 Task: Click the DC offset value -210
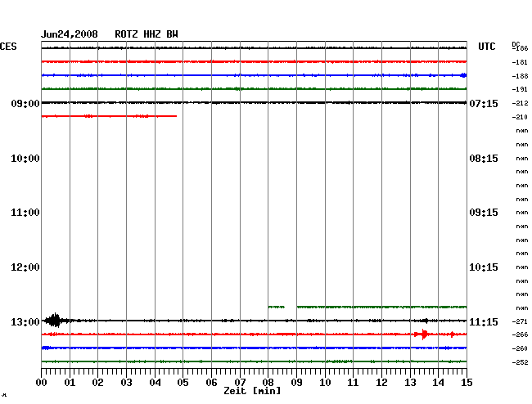point(520,117)
